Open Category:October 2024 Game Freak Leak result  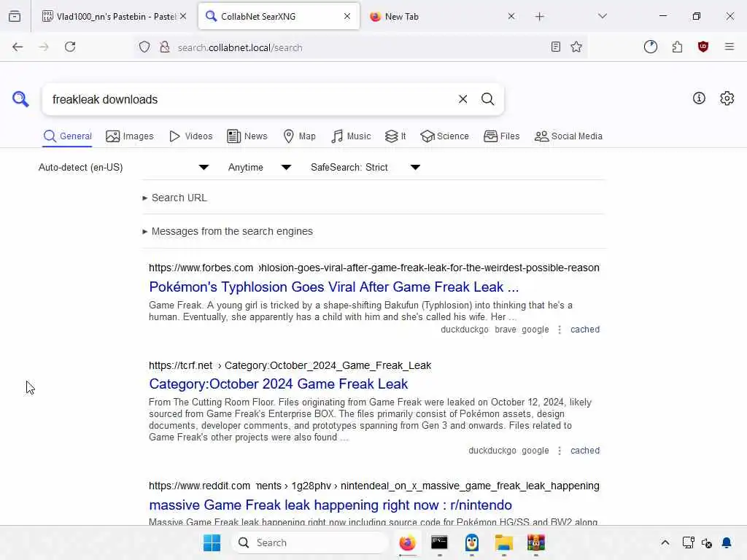click(x=278, y=384)
